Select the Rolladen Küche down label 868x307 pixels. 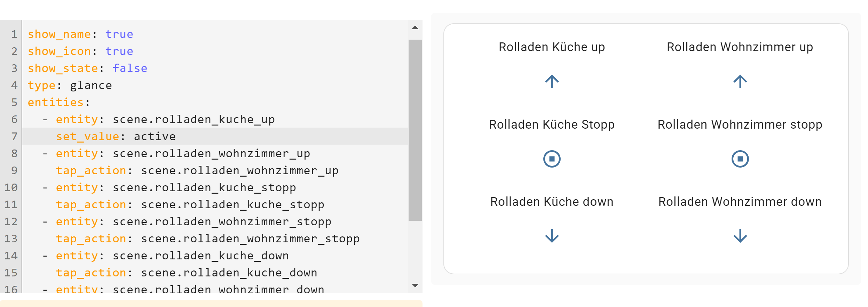point(552,202)
